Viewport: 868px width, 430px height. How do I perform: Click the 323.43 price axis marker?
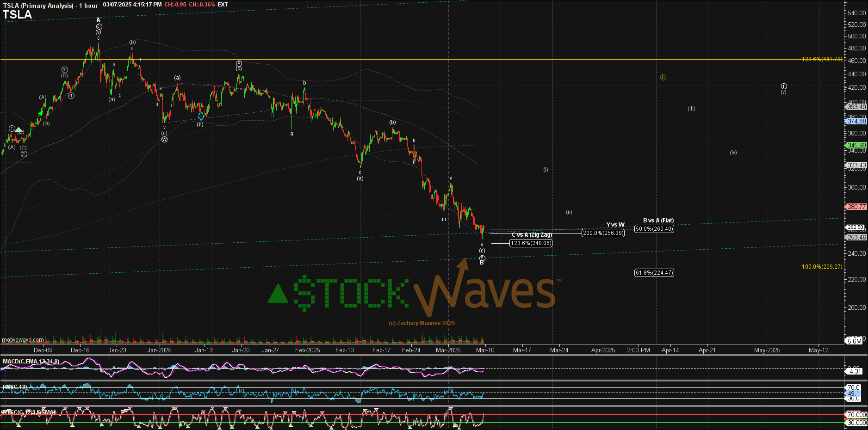pyautogui.click(x=856, y=165)
